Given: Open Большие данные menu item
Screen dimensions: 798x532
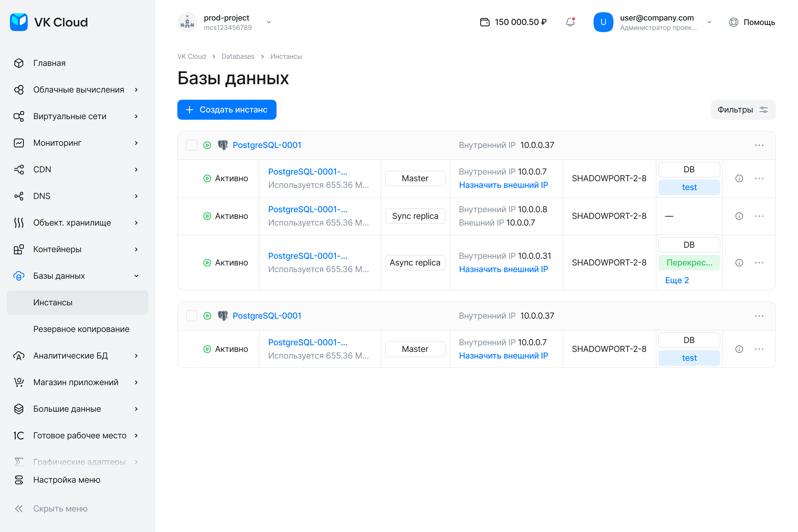Looking at the screenshot, I should coord(77,409).
